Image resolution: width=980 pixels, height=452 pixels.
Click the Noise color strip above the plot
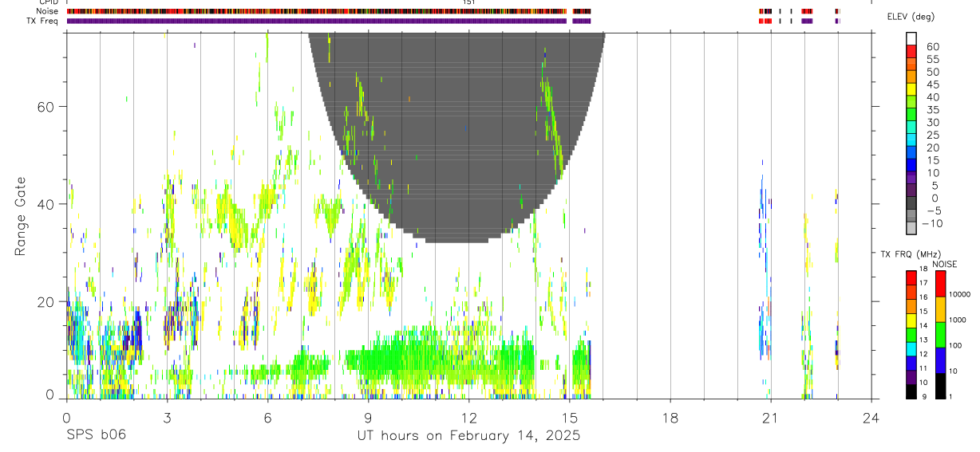[x=329, y=11]
